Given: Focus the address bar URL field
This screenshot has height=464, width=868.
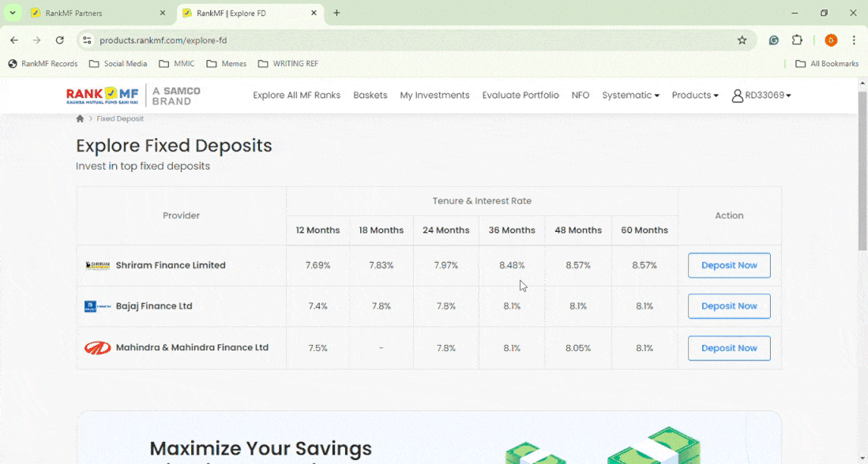Looking at the screenshot, I should coord(415,39).
